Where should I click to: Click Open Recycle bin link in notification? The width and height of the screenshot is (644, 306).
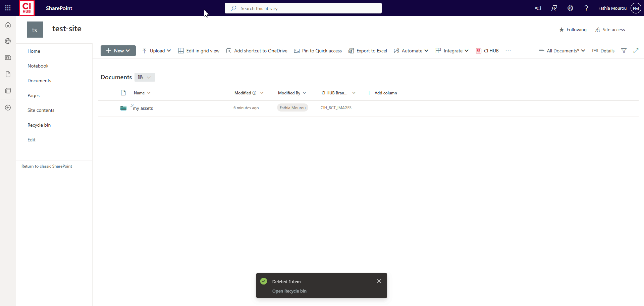point(289,291)
